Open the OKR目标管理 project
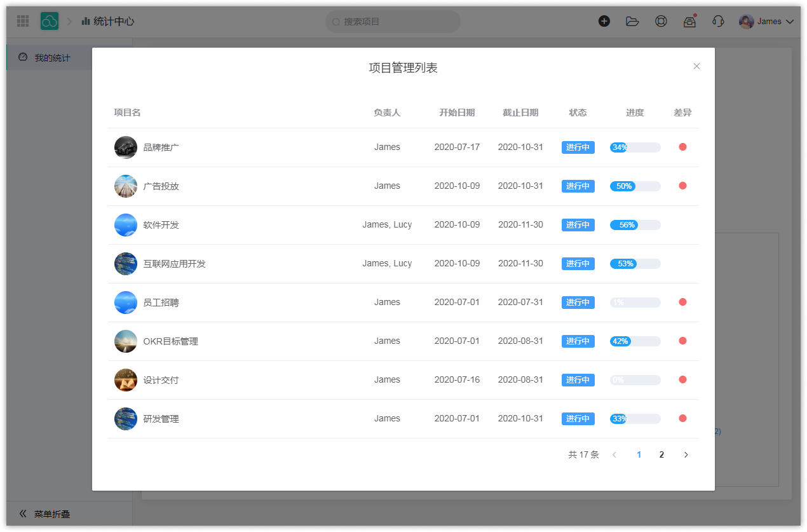The image size is (807, 532). [x=170, y=341]
